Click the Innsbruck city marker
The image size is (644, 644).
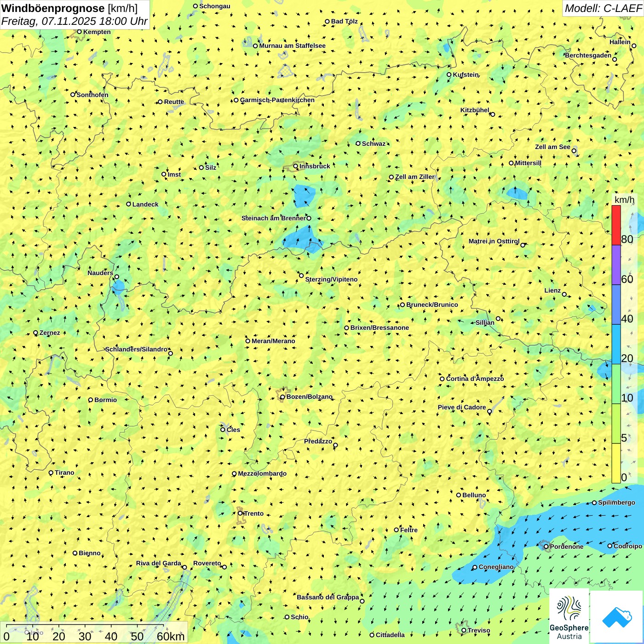[296, 167]
